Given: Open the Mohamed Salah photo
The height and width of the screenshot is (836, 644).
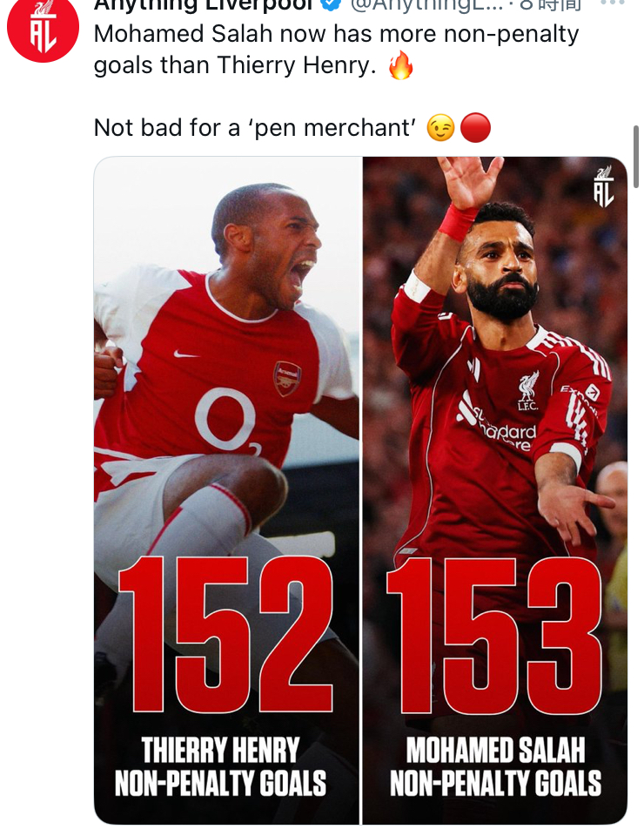Looking at the screenshot, I should (495, 490).
